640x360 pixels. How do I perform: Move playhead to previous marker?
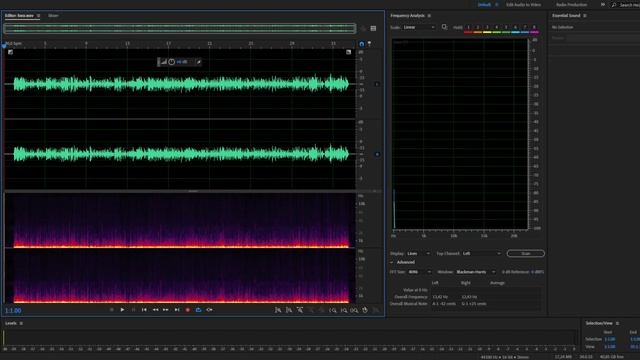144,310
